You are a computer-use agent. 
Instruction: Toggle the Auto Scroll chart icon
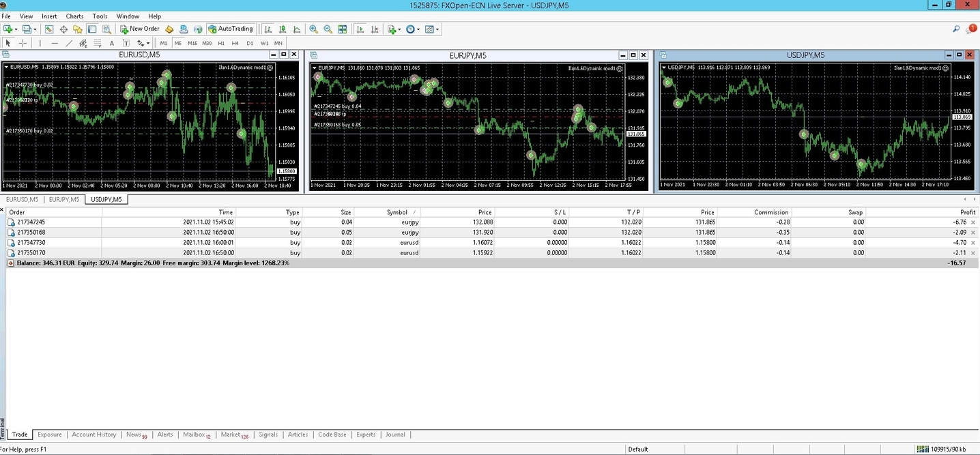tap(360, 29)
